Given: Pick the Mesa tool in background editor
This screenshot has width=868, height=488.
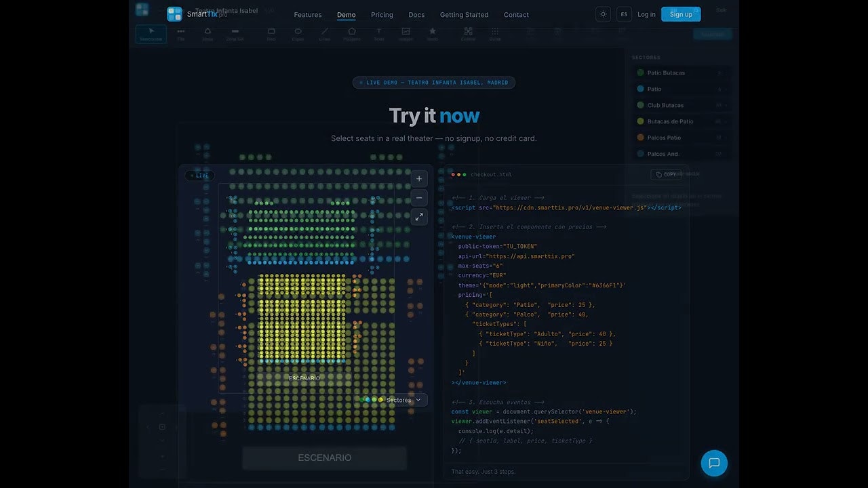Looking at the screenshot, I should tap(208, 34).
